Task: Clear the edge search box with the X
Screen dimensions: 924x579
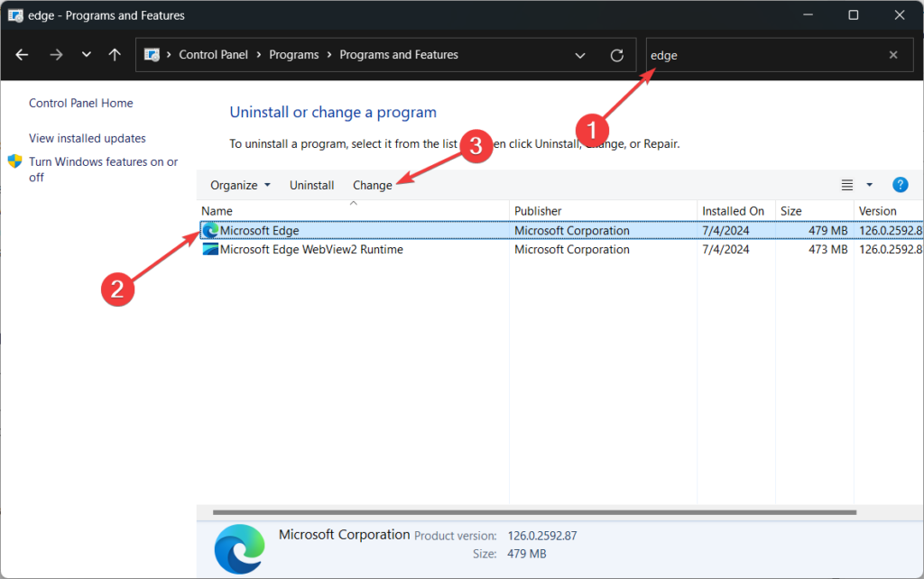Action: [x=892, y=55]
